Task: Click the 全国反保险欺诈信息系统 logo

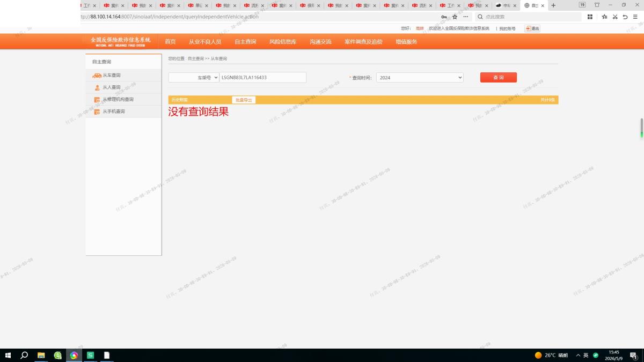Action: tap(120, 41)
